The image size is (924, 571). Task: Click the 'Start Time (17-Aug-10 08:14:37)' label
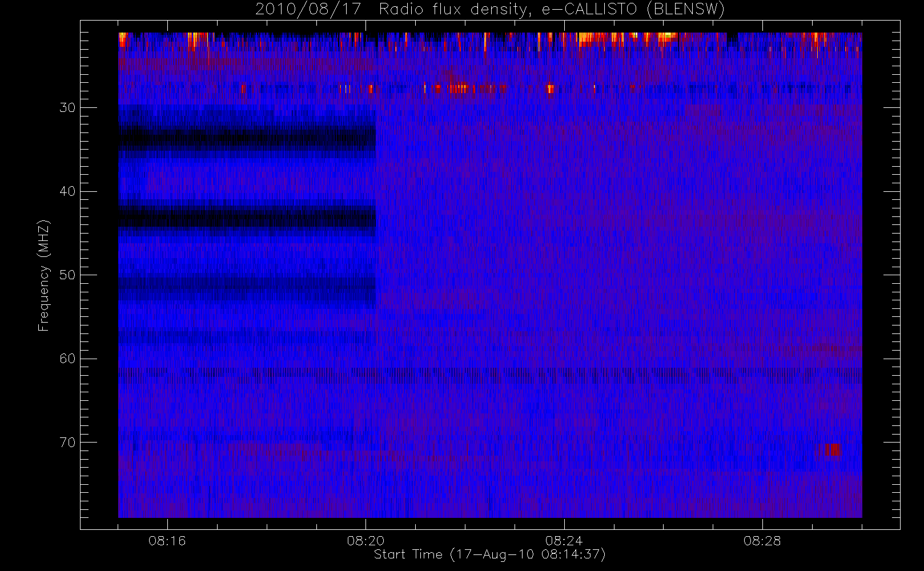click(489, 554)
